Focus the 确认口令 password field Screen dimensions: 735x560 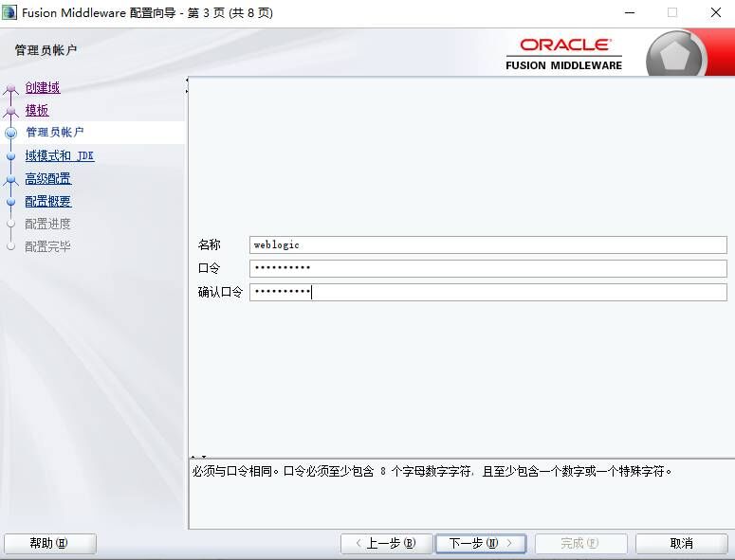point(488,292)
